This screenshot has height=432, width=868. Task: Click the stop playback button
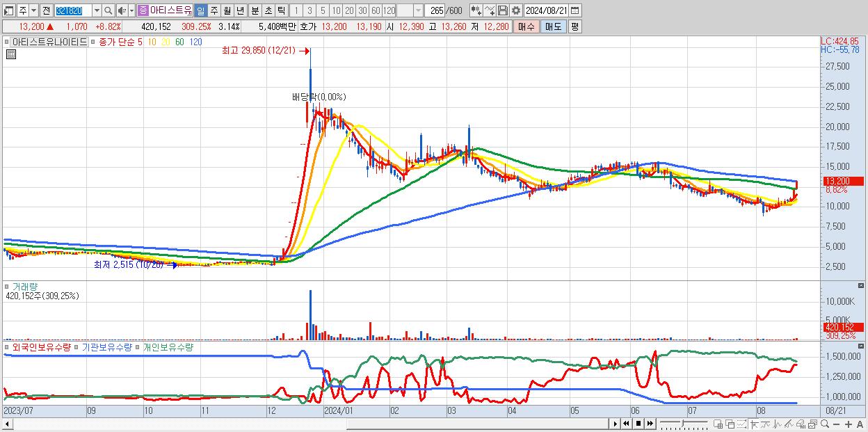tap(638, 424)
